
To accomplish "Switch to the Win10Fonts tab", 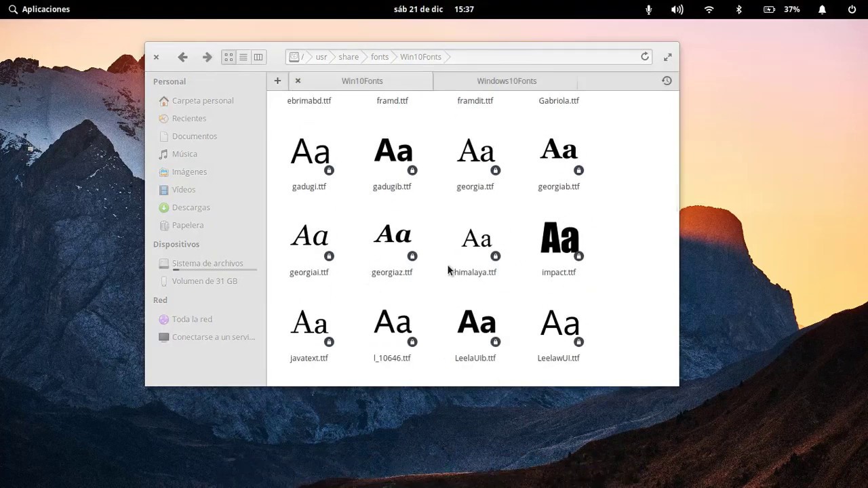I will coord(362,81).
